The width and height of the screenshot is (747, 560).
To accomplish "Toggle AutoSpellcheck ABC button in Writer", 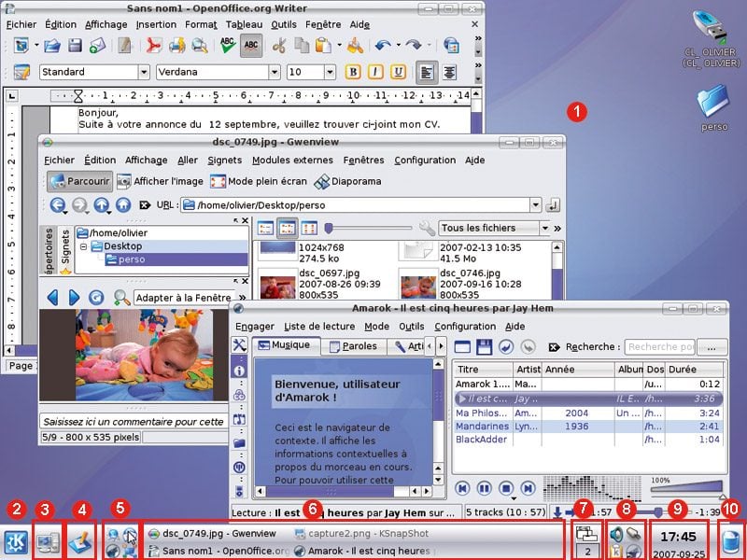I will [250, 45].
